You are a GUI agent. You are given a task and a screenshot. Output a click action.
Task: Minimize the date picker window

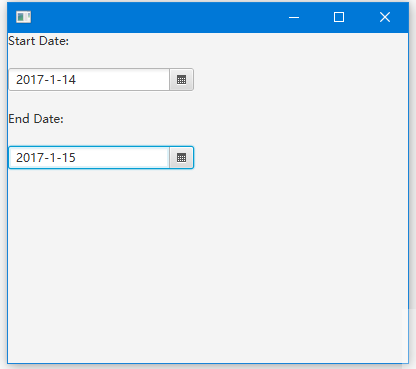click(294, 17)
